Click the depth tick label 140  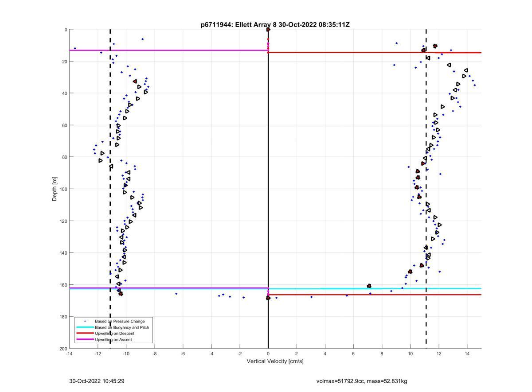click(63, 253)
